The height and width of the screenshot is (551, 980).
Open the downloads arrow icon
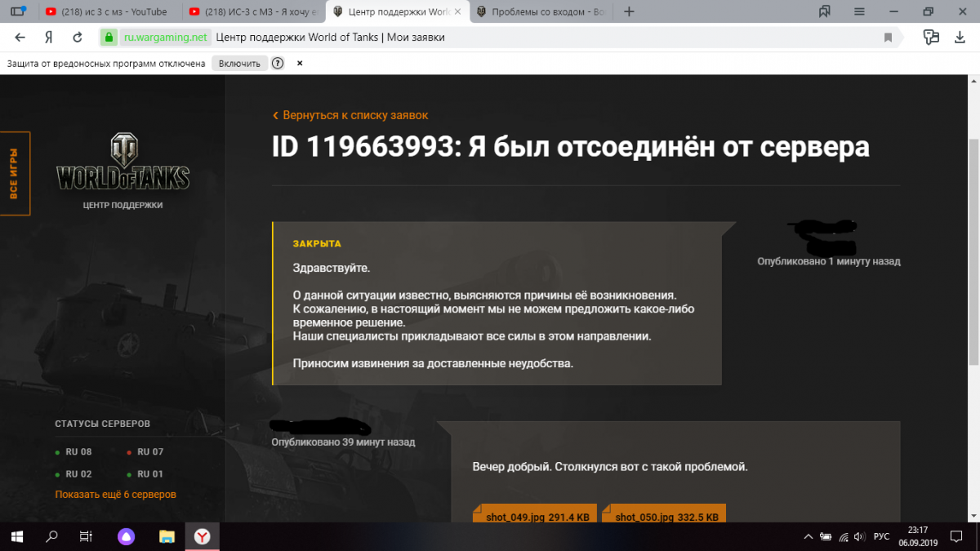click(x=959, y=37)
